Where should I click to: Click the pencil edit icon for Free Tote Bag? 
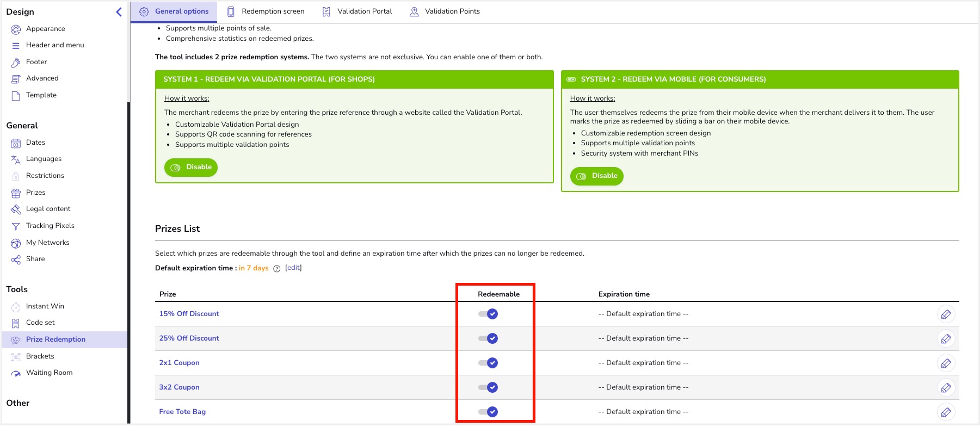[946, 412]
